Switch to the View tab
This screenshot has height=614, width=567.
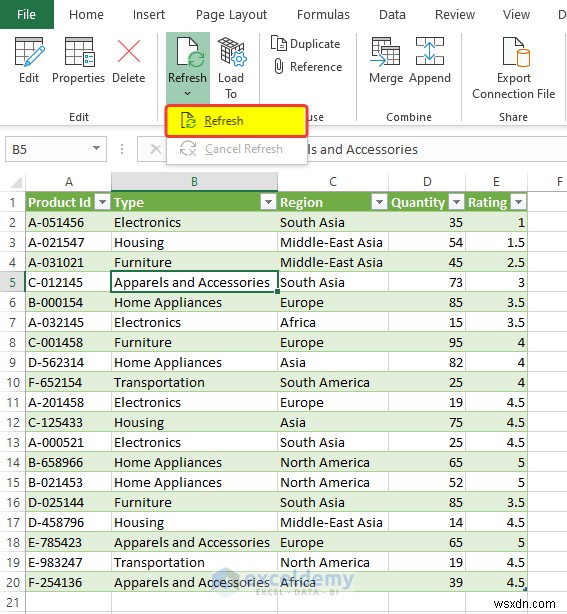tap(516, 14)
